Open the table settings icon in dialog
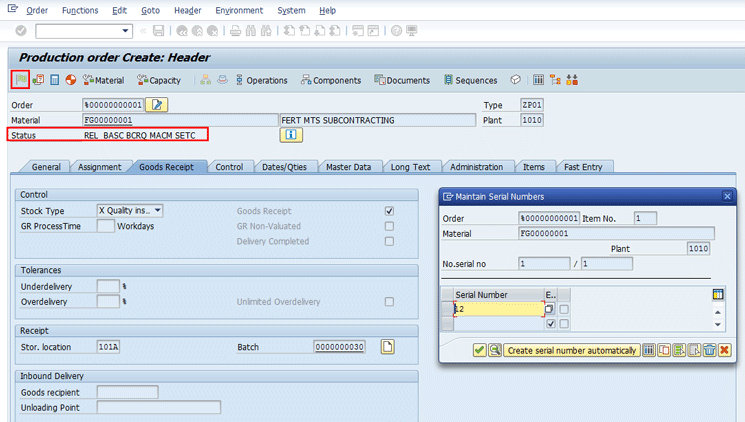 click(717, 295)
